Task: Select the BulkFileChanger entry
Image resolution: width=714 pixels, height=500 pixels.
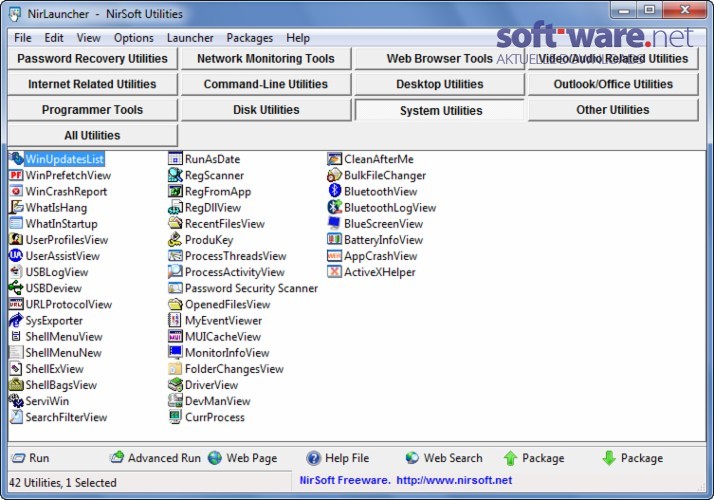Action: (377, 175)
